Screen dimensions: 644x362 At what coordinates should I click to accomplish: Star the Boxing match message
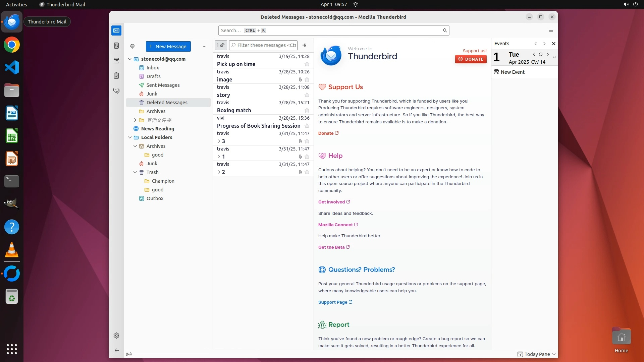coord(307,110)
